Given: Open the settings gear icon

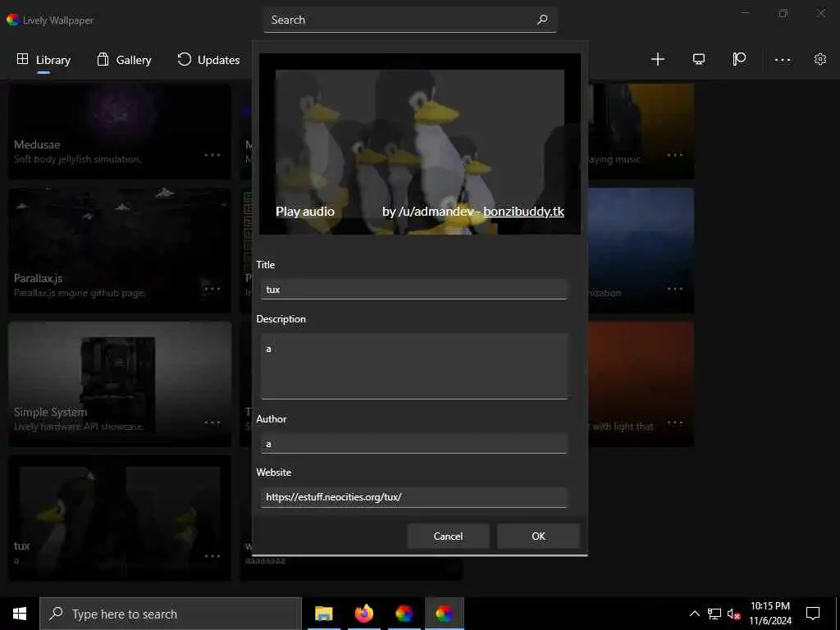Looking at the screenshot, I should click(x=820, y=59).
